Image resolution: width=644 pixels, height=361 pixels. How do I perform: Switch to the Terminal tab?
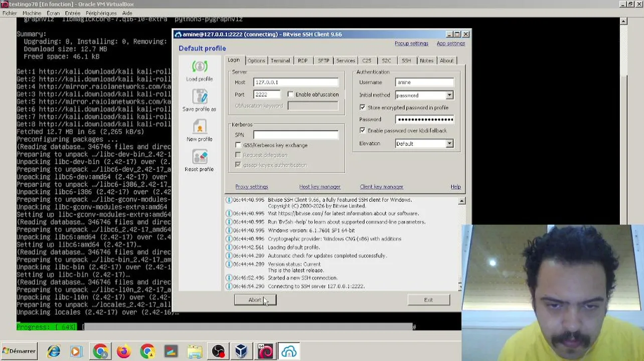pyautogui.click(x=280, y=61)
